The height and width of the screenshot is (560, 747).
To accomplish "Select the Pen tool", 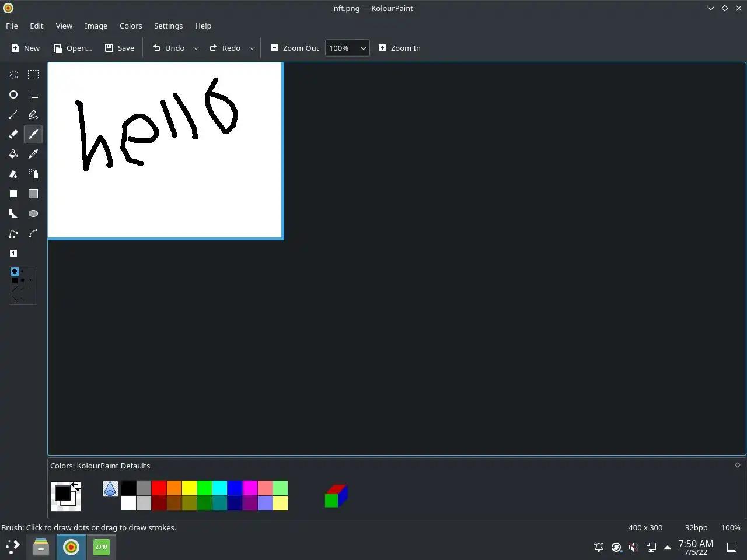I will click(33, 114).
